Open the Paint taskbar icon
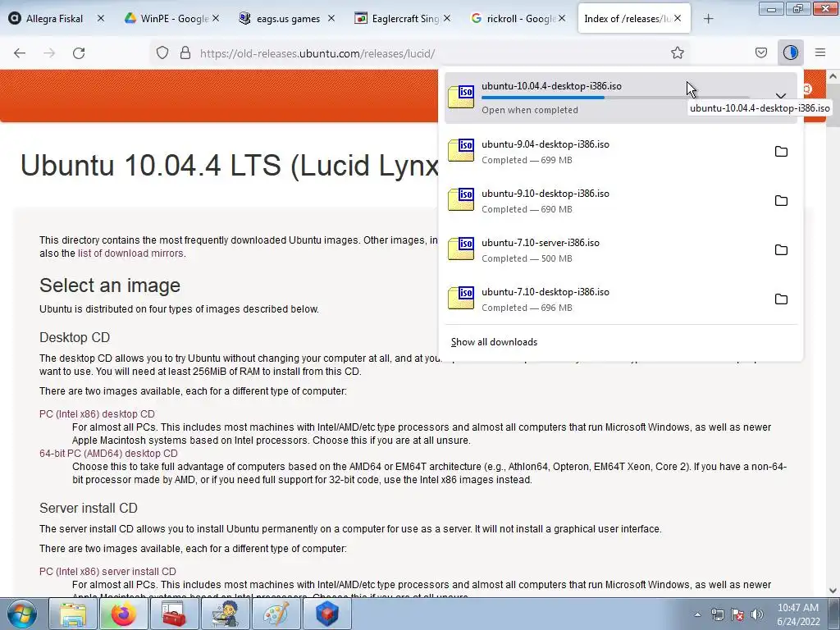The image size is (840, 630). (x=276, y=614)
